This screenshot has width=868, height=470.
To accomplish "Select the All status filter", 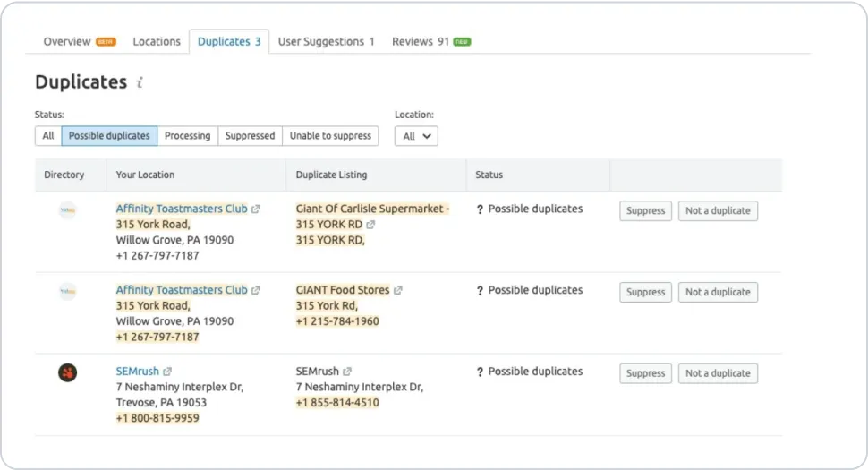I will [48, 136].
